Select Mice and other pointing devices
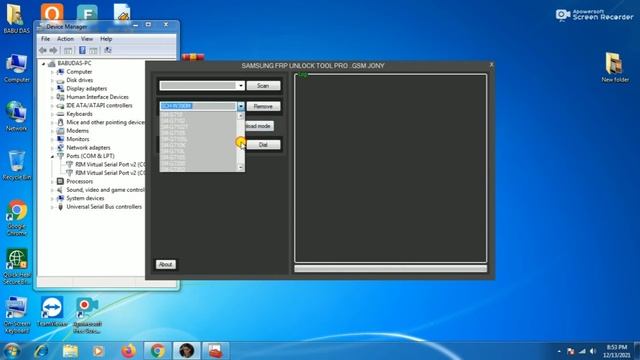The width and height of the screenshot is (640, 360). coord(105,122)
